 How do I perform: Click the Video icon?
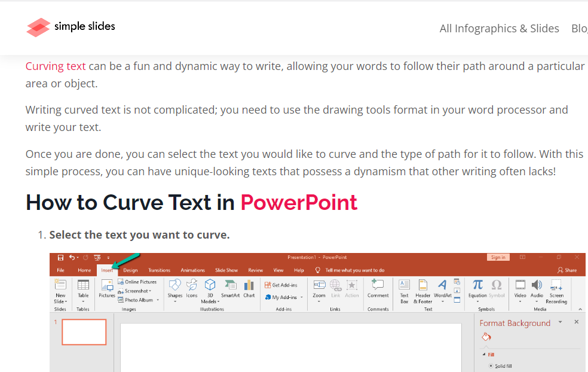coord(520,285)
